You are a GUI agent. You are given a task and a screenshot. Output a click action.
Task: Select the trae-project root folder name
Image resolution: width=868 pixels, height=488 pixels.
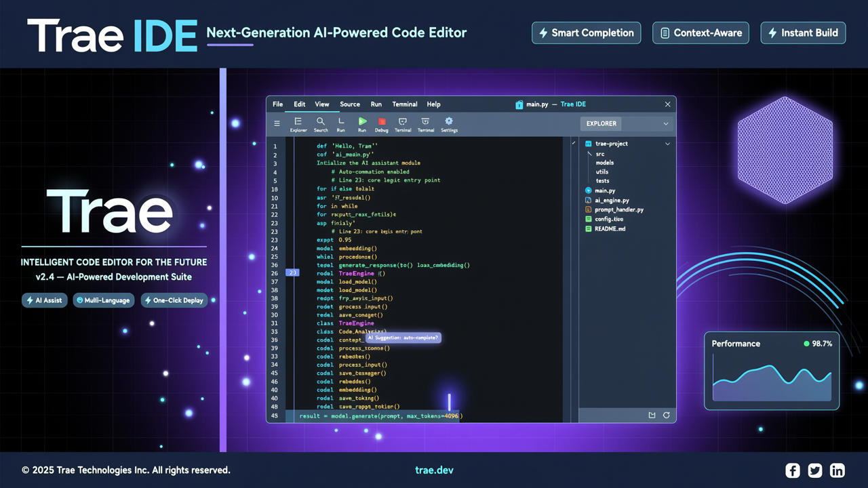pyautogui.click(x=612, y=144)
